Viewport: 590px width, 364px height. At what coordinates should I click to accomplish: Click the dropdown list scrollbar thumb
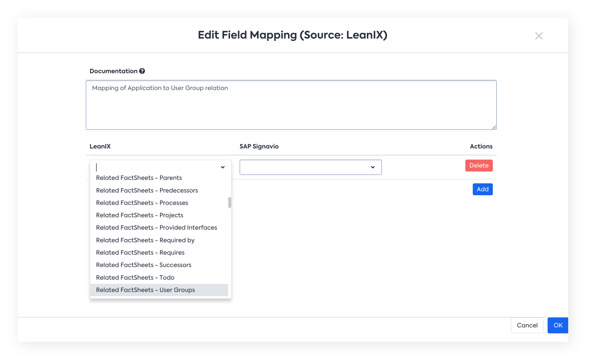click(230, 203)
